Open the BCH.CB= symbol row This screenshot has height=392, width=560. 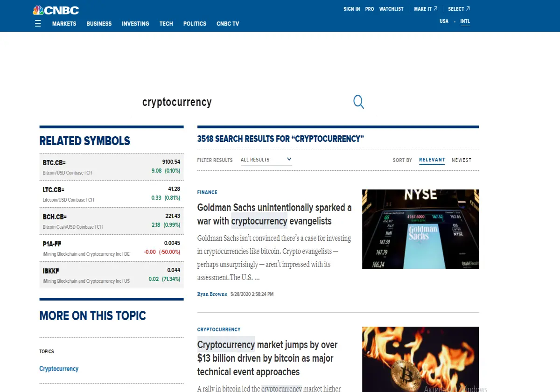pos(112,221)
